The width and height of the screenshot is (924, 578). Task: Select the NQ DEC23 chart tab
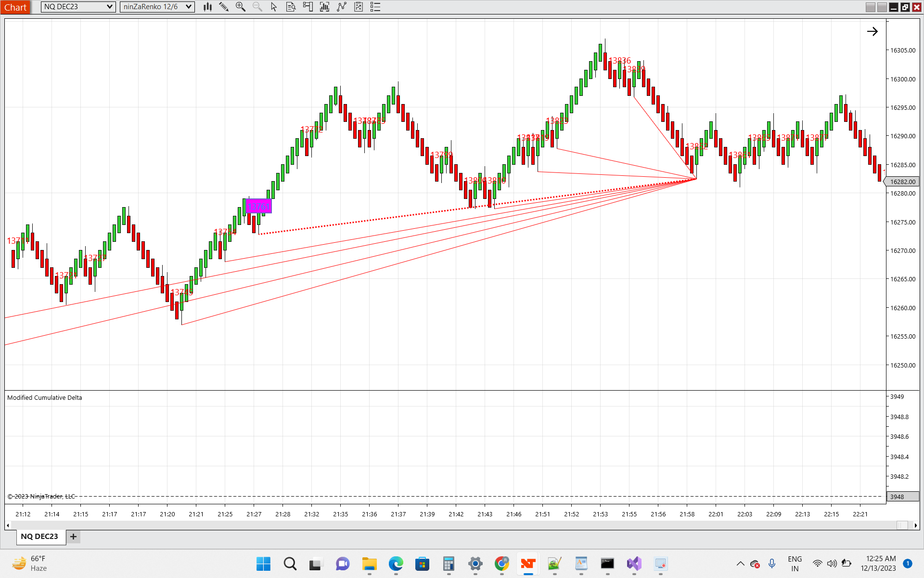39,537
